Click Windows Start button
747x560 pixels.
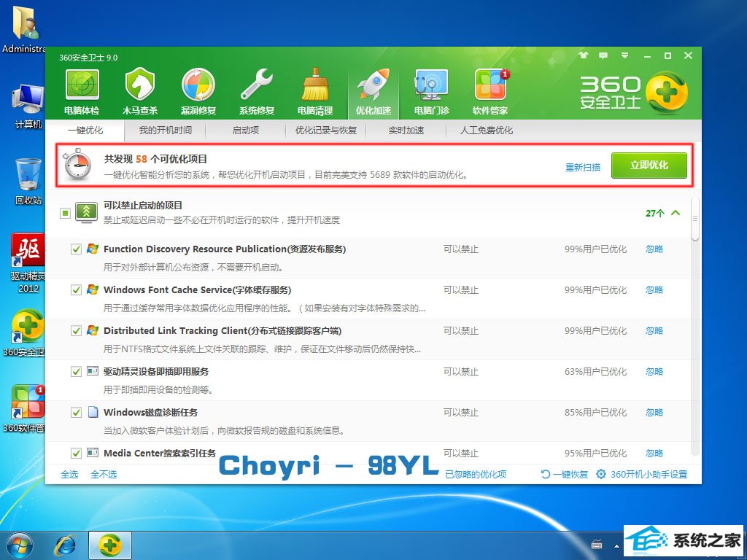[x=20, y=545]
